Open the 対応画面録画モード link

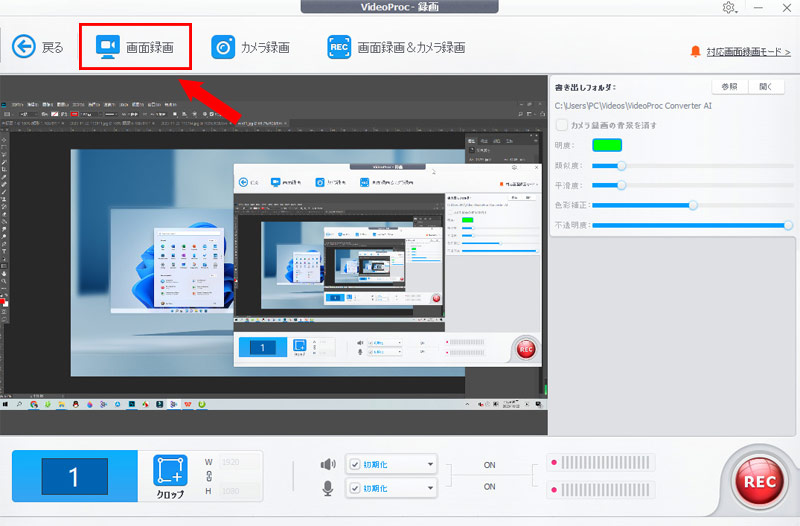(748, 52)
